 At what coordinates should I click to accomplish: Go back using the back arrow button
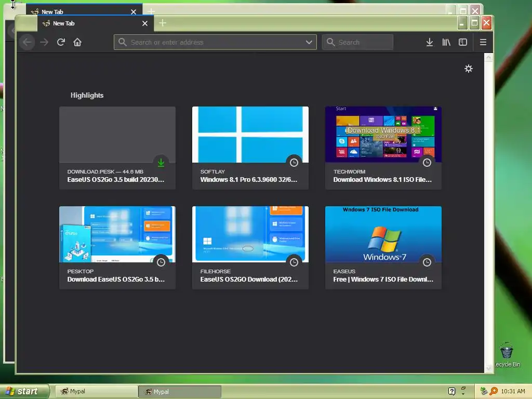(x=27, y=43)
